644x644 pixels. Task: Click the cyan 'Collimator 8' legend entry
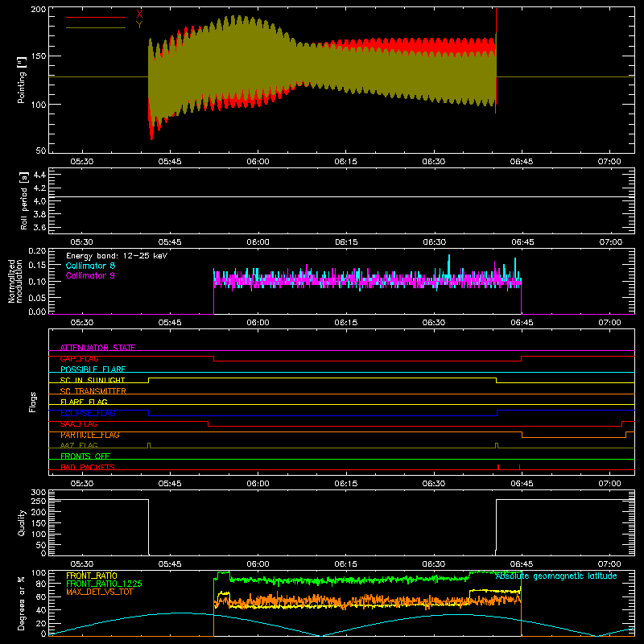(x=90, y=266)
